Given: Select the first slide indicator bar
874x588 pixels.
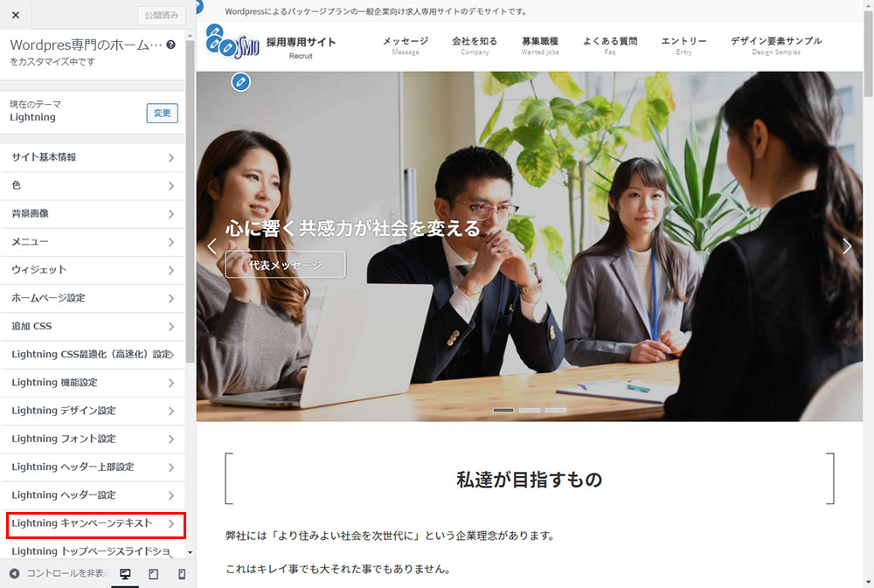Looking at the screenshot, I should (x=503, y=410).
